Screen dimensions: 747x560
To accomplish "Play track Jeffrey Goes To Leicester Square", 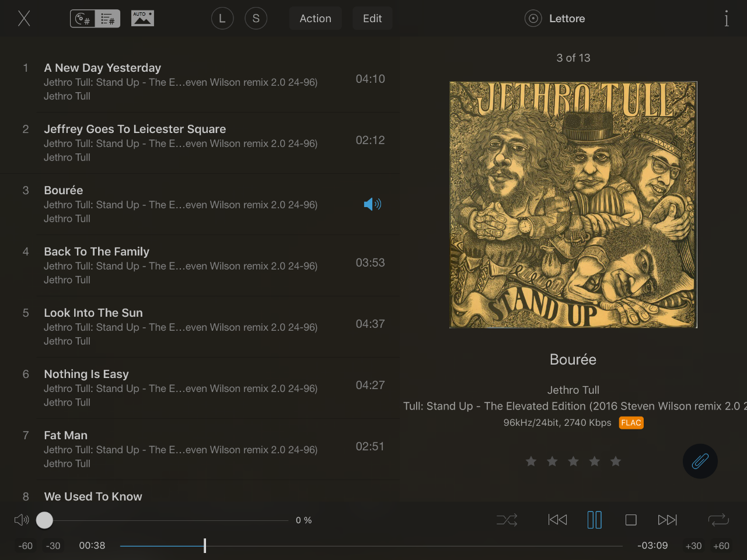I will pos(200,143).
